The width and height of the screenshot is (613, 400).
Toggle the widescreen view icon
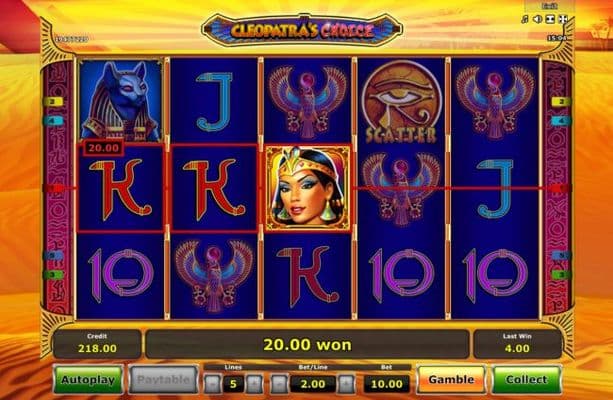point(550,19)
